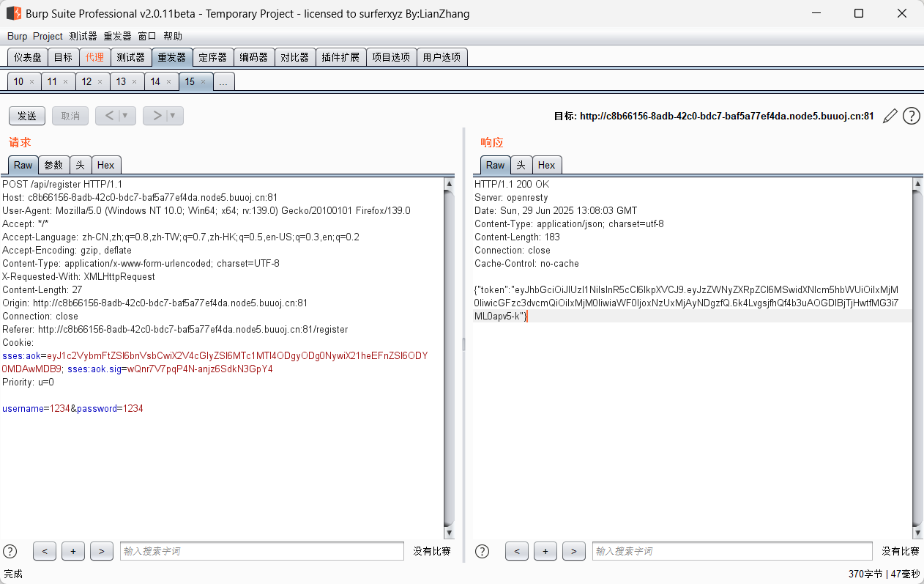Viewport: 924px width, 584px height.
Task: Open help icon next to target
Action: tap(912, 116)
